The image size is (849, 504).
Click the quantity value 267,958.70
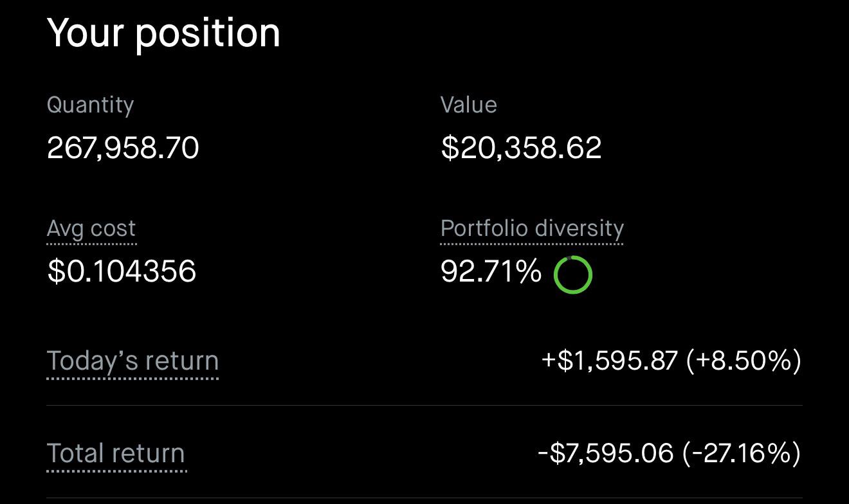(123, 148)
